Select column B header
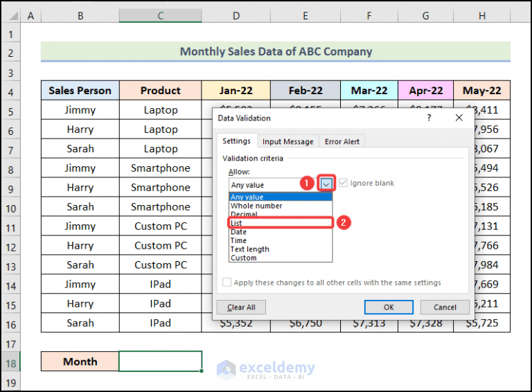532x392 pixels. coord(80,16)
